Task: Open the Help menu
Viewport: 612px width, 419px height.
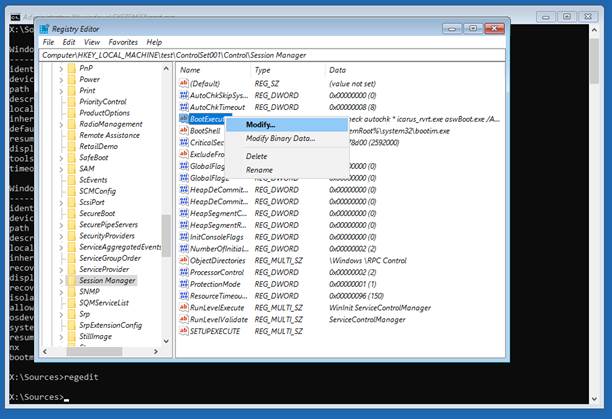Action: (154, 42)
